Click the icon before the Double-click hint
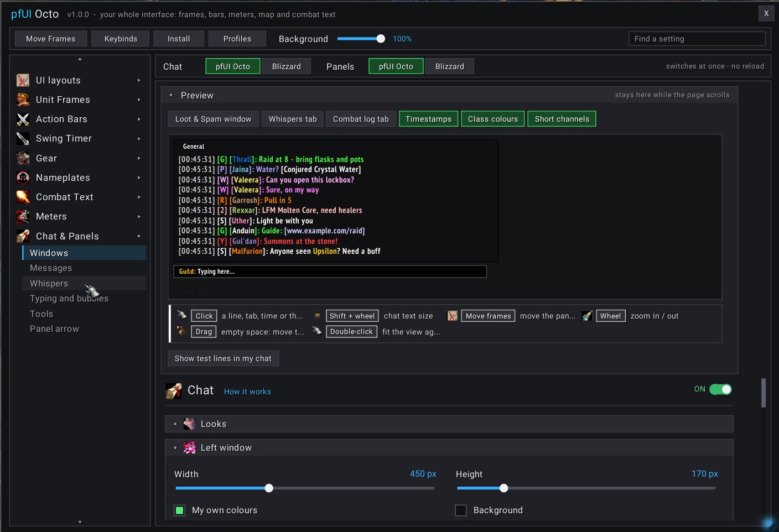This screenshot has width=779, height=532. (317, 331)
